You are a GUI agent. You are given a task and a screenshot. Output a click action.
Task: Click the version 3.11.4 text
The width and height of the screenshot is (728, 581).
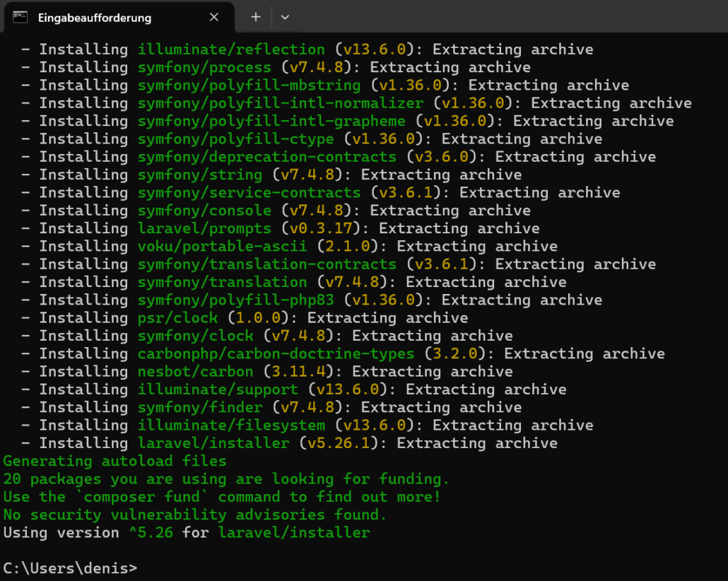[x=298, y=371]
